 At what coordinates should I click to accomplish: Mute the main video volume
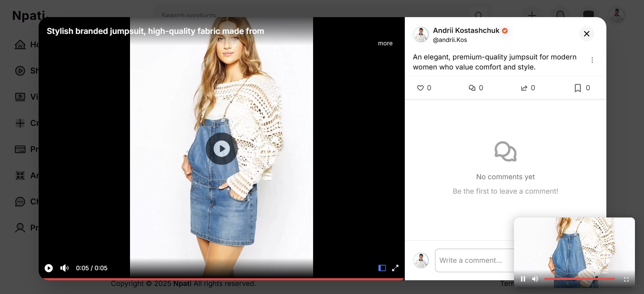[64, 268]
